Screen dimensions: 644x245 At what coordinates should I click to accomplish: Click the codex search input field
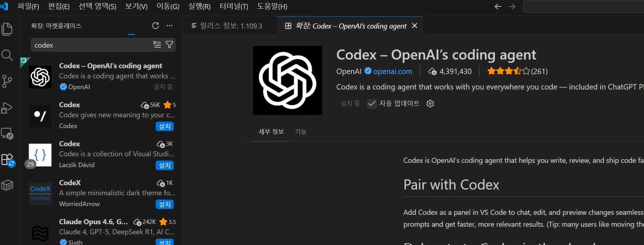(x=92, y=45)
